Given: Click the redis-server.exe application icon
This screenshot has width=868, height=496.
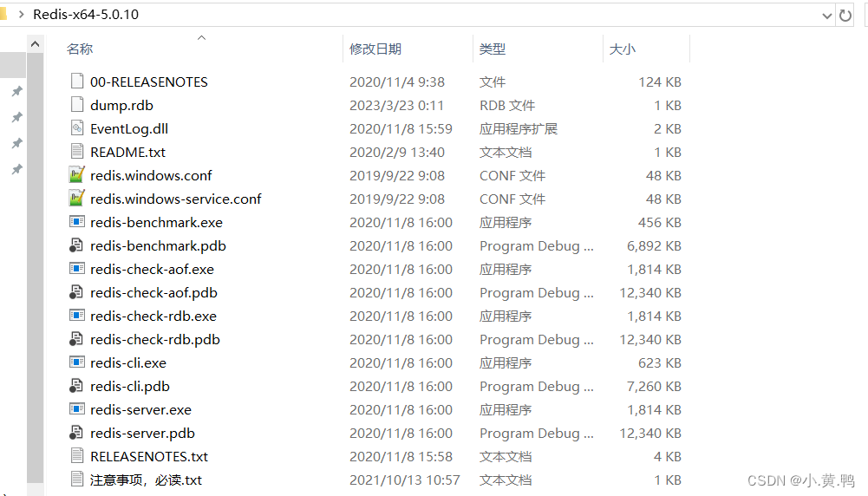Looking at the screenshot, I should 77,409.
